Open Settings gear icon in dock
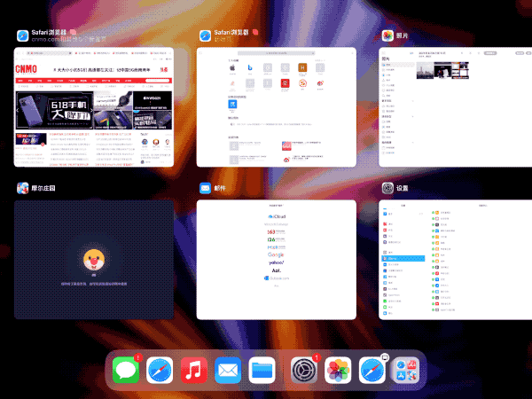This screenshot has width=532, height=399. click(304, 371)
